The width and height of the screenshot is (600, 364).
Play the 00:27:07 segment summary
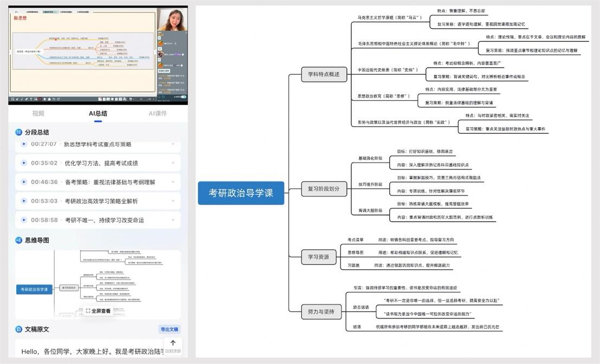coord(23,144)
